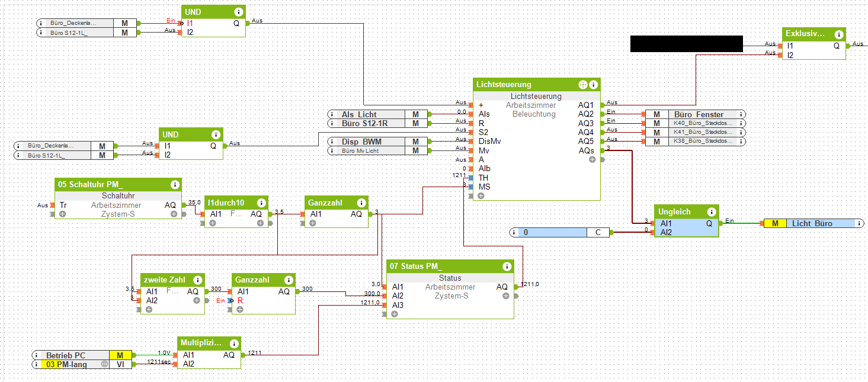Expand output plus below AQ on I1durch10
The image size is (868, 382).
pyautogui.click(x=261, y=223)
